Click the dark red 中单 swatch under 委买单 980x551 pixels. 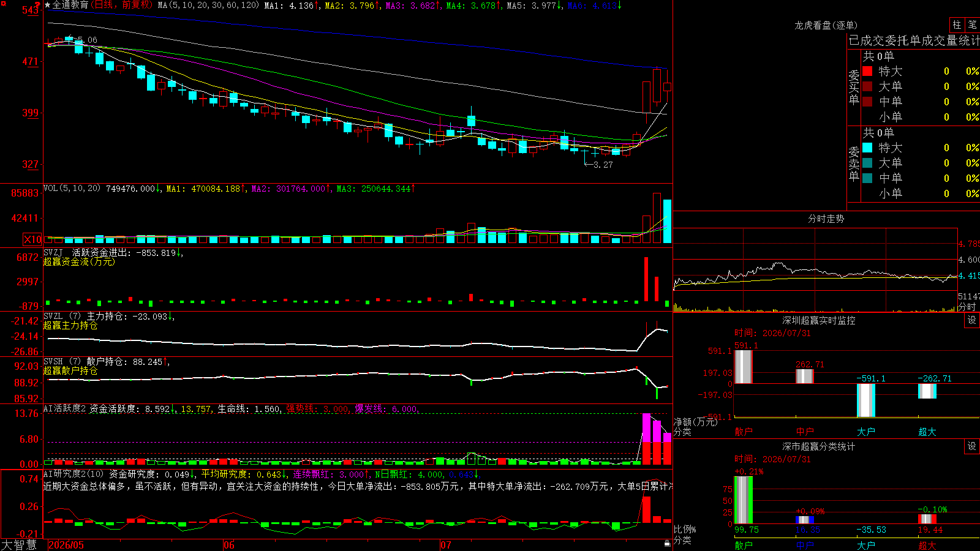pyautogui.click(x=867, y=101)
